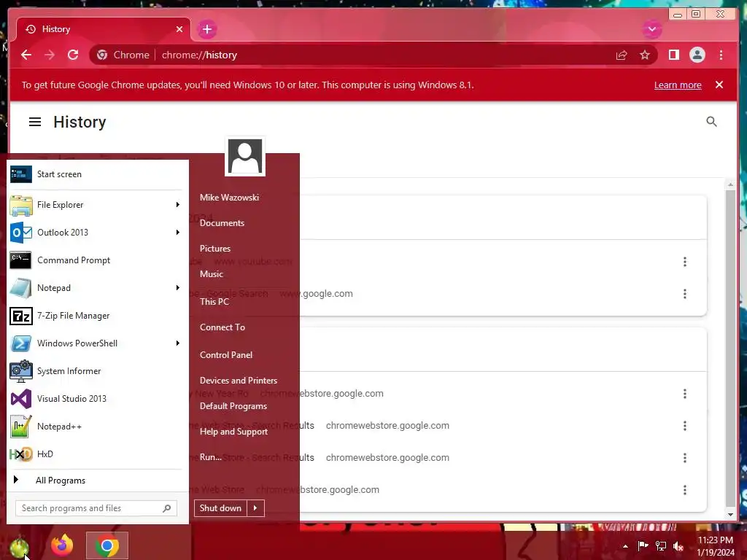
Task: Select This PC
Action: point(214,301)
